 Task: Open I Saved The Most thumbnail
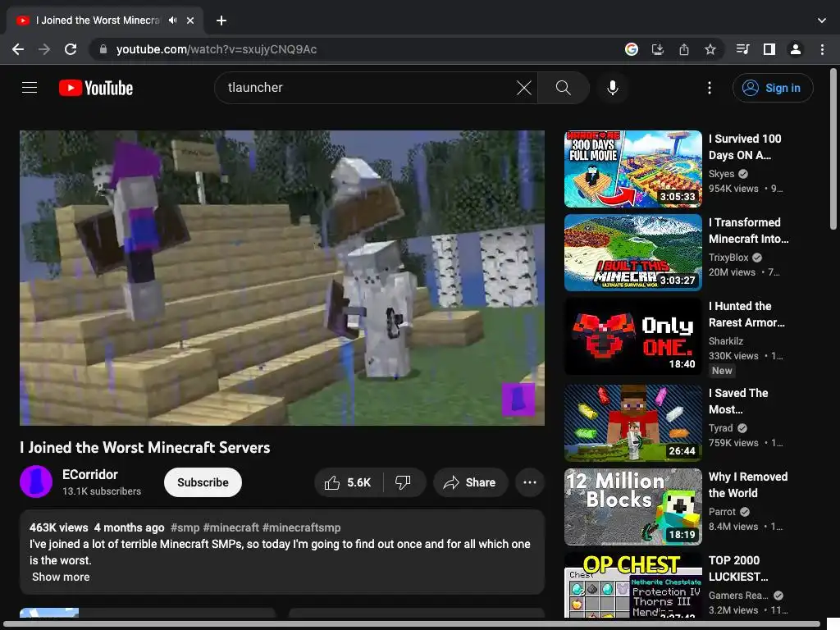(632, 423)
